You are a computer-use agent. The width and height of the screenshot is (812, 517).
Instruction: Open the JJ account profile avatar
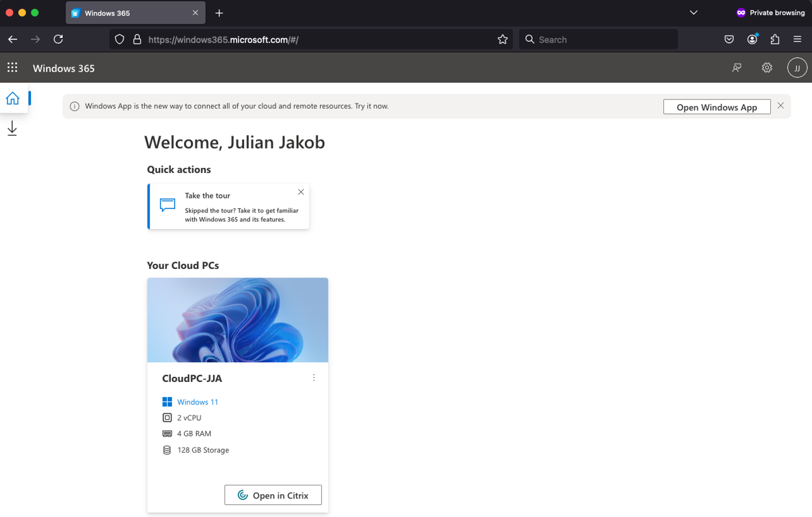(x=797, y=68)
